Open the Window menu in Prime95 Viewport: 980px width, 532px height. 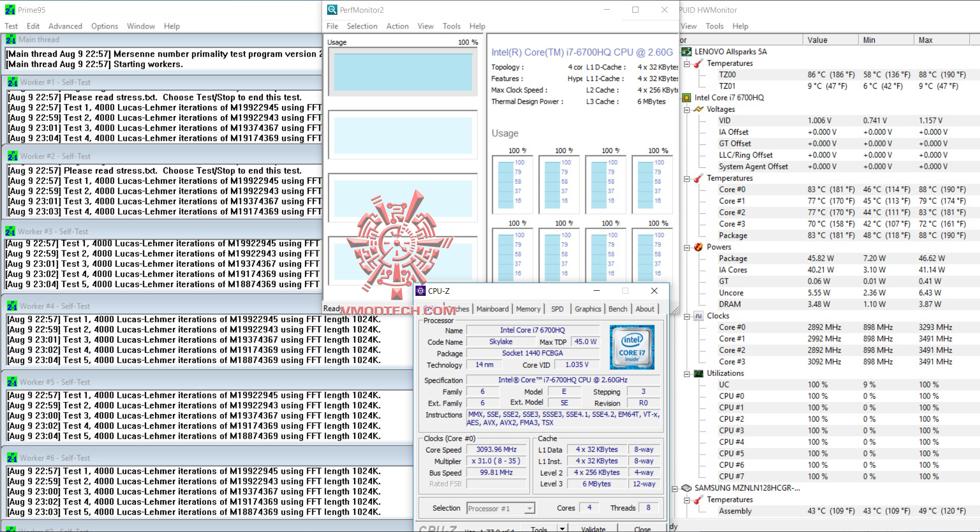coord(141,26)
